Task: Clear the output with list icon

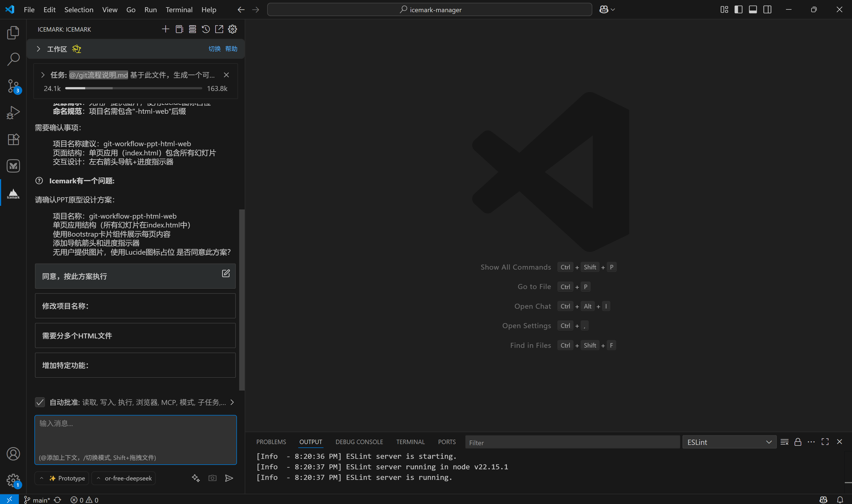Action: tap(784, 442)
